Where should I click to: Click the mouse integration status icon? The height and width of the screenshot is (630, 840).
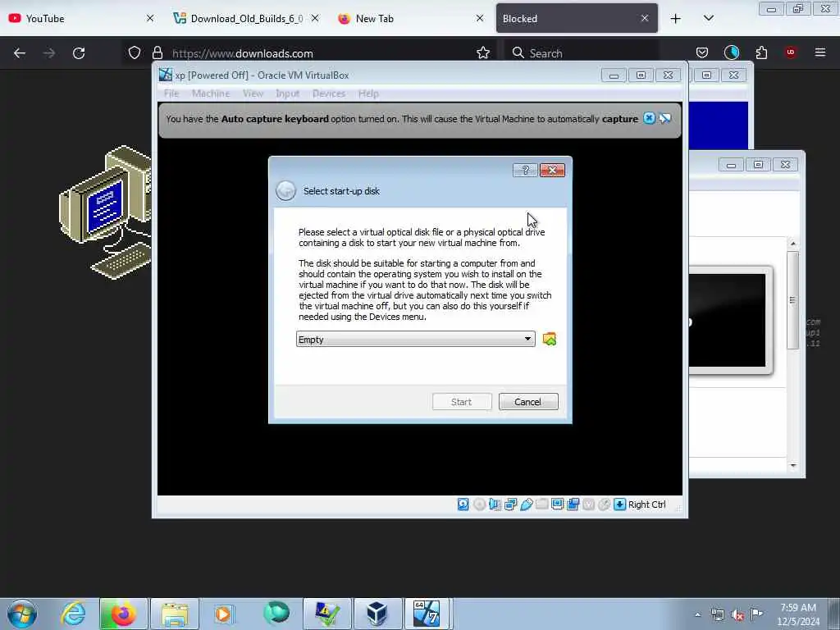click(604, 504)
